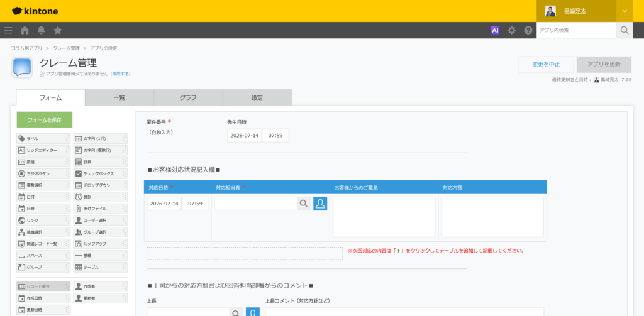
Task: Click the お客様からのご意見 text area
Action: click(384, 217)
